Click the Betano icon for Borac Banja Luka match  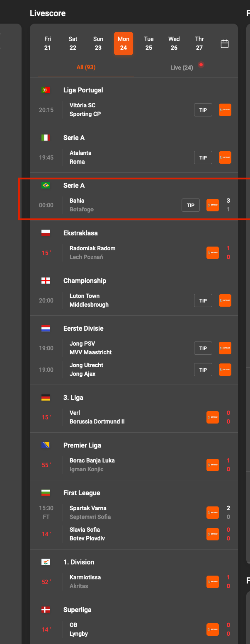click(212, 465)
